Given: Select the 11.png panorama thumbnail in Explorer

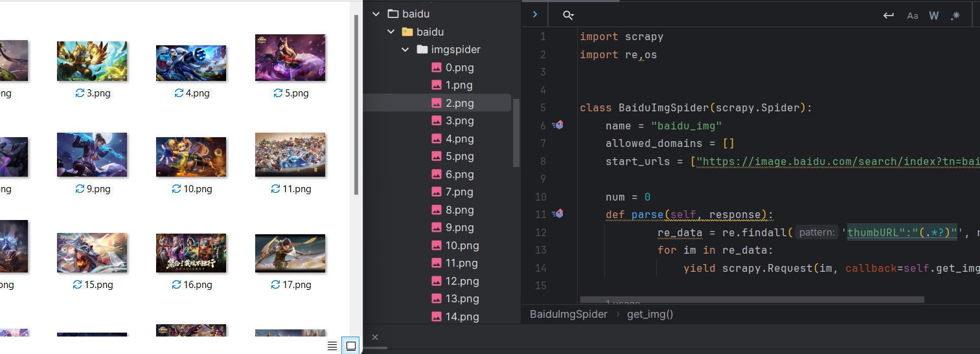Looking at the screenshot, I should pos(290,155).
